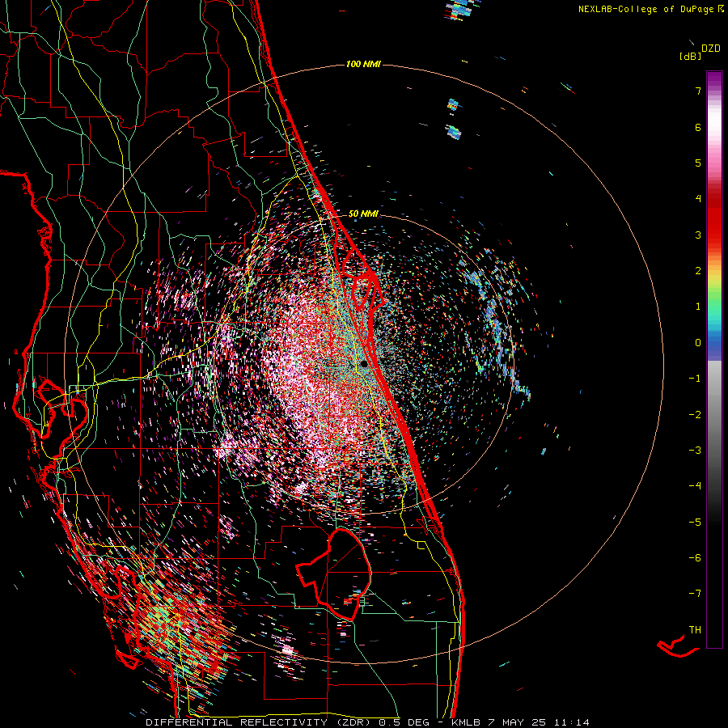Click the color scale value 5

pyautogui.click(x=698, y=163)
